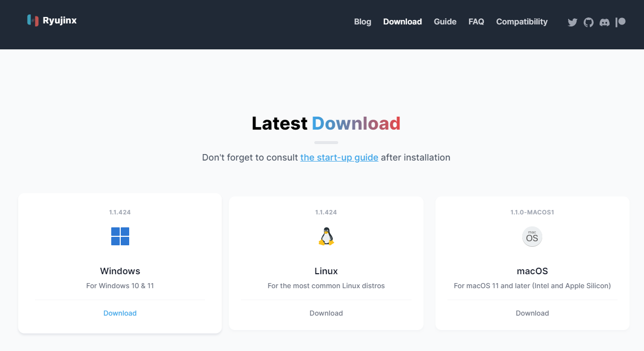Screen dimensions: 644x351
Task: Download the Windows build
Action: point(120,313)
